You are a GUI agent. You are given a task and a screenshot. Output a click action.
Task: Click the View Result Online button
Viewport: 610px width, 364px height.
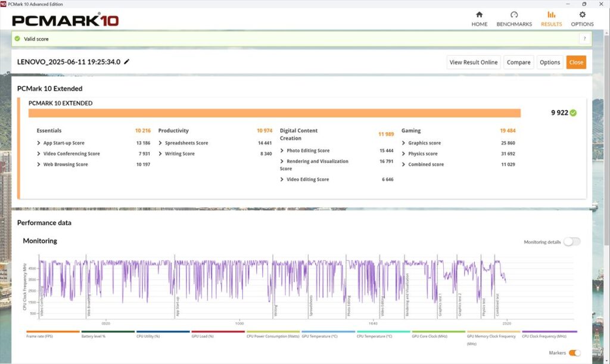pyautogui.click(x=474, y=62)
